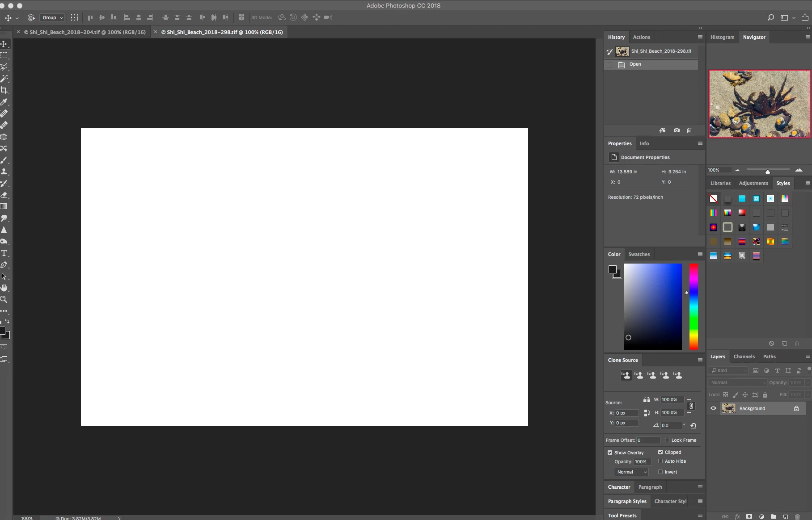
Task: Select the Brush tool
Action: click(x=4, y=160)
